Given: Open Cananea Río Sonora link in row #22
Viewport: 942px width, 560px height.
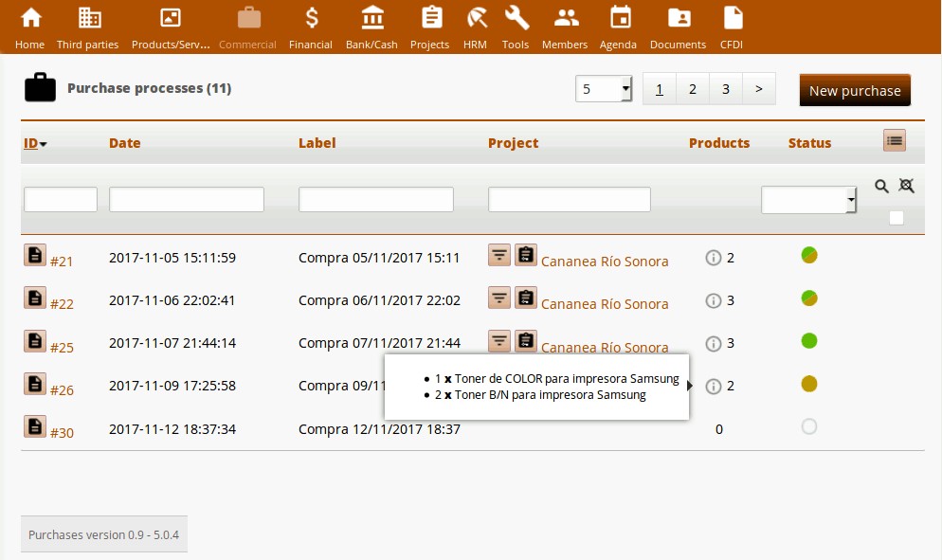Looking at the screenshot, I should point(604,304).
